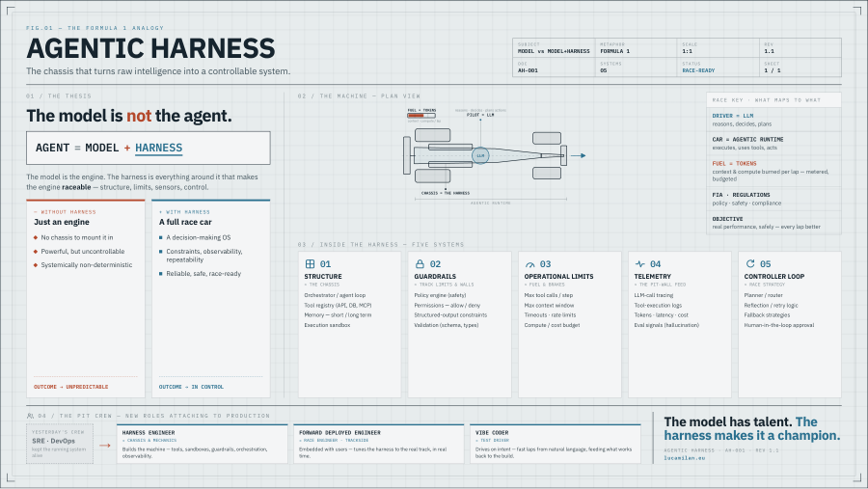
Task: Click the SRE · DevOps yesterday's crew box
Action: [60, 444]
